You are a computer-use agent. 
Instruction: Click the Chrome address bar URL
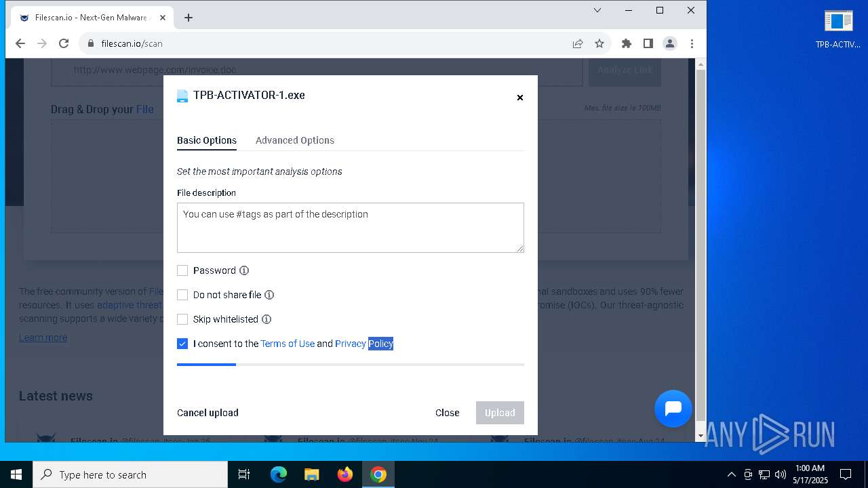pos(132,43)
